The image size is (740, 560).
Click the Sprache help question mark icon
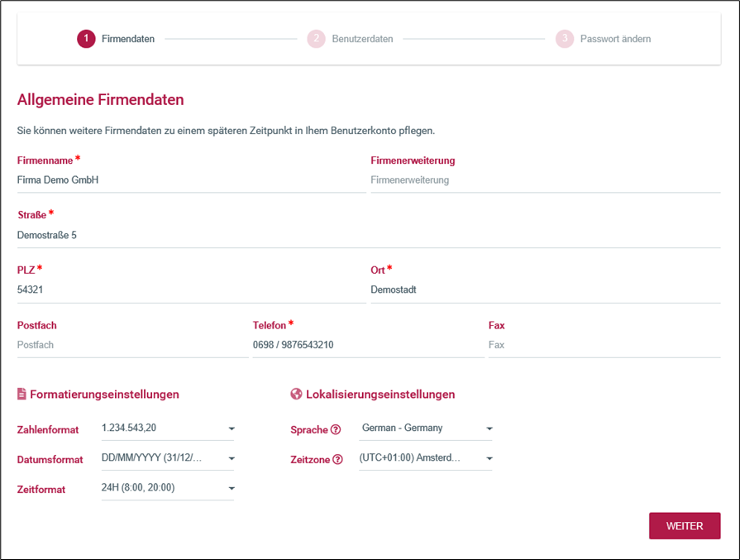(x=336, y=430)
